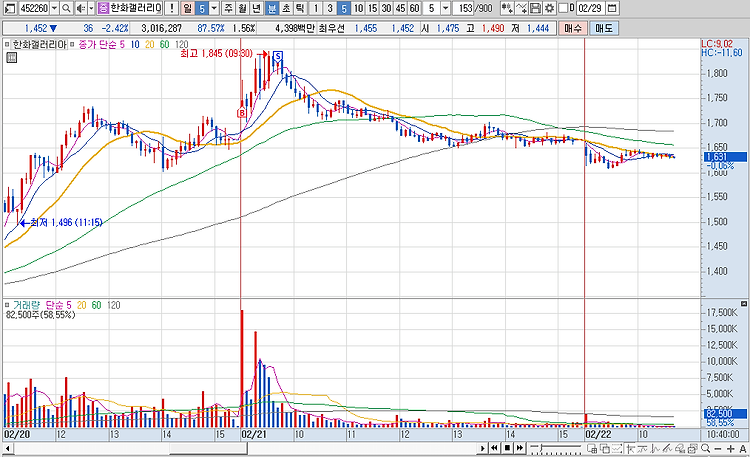Open the dropdown next to the speaker icon
This screenshot has height=457, width=750.
pyautogui.click(x=91, y=8)
